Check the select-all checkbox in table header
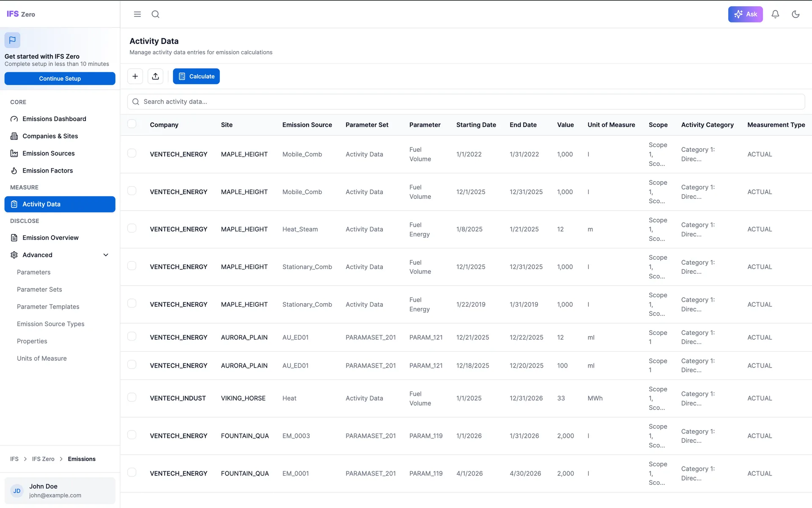The height and width of the screenshot is (508, 812). point(132,124)
